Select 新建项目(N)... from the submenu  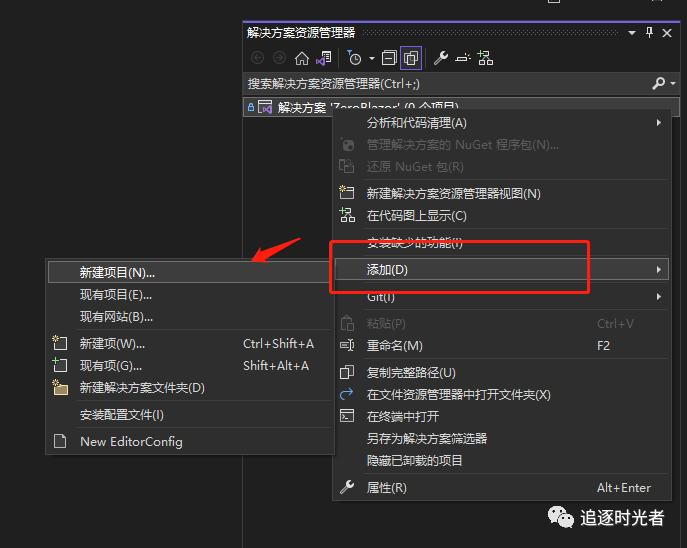(117, 272)
